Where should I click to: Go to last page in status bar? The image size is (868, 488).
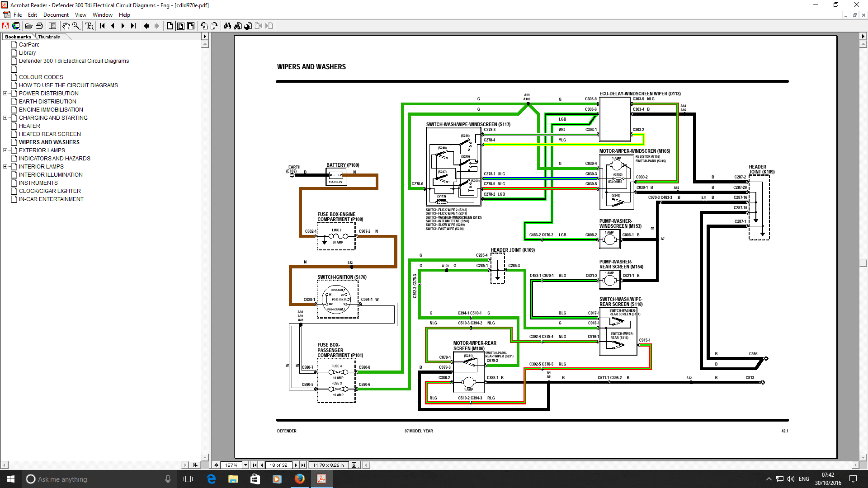(x=303, y=465)
